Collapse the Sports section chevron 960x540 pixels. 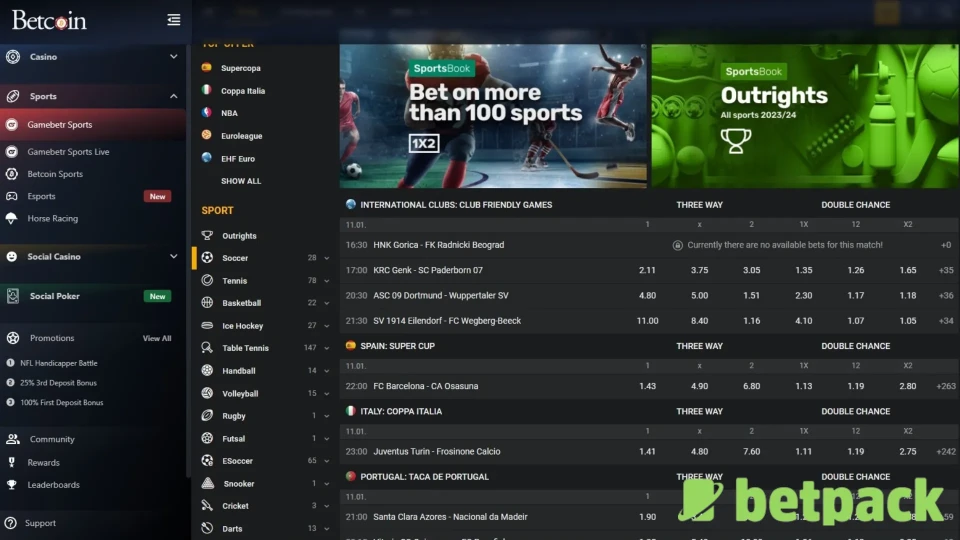(x=174, y=96)
